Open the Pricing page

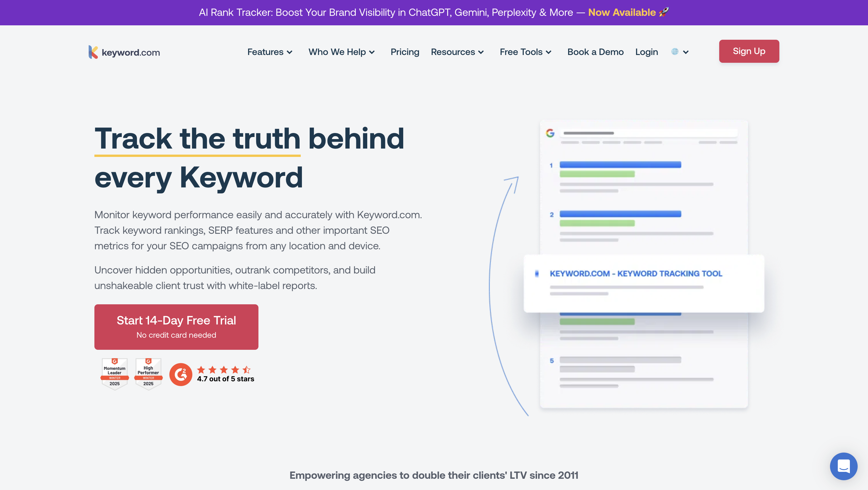[x=405, y=52]
